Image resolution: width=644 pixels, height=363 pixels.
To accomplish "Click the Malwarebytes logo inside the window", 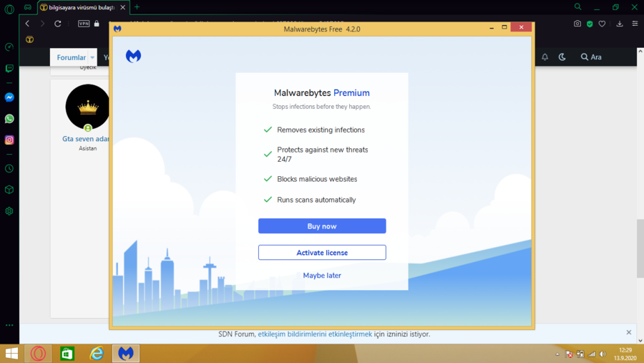I will [x=134, y=56].
